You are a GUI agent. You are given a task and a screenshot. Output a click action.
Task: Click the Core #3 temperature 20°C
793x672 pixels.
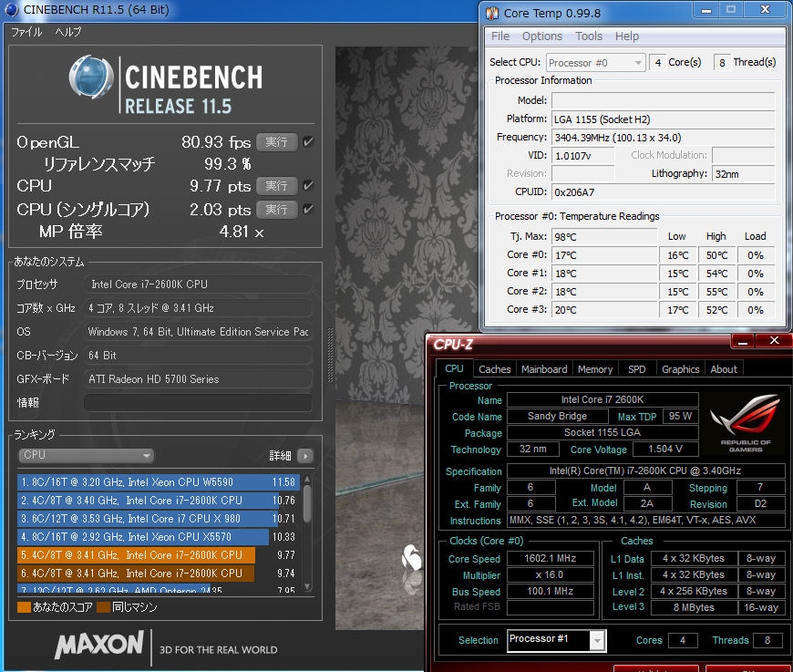click(604, 310)
